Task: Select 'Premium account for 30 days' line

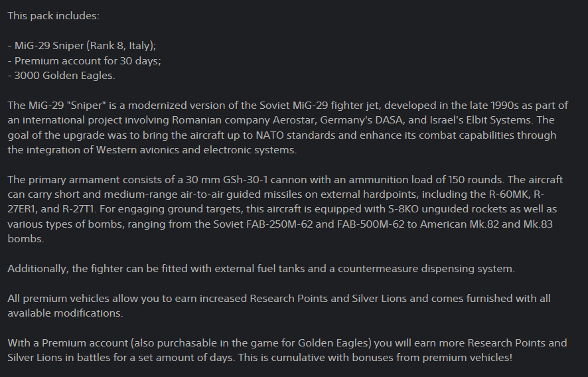Action: click(x=84, y=61)
